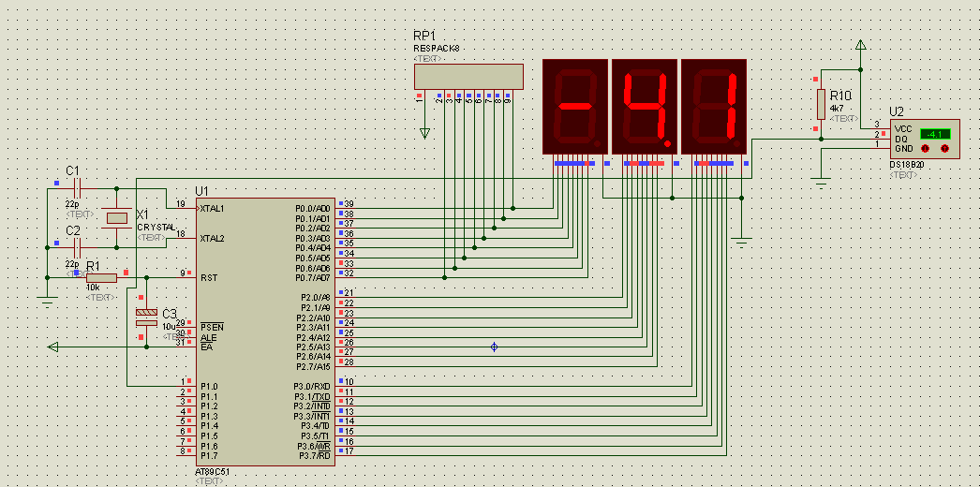Select the DS18B20 temperature readout -4.1

(935, 134)
